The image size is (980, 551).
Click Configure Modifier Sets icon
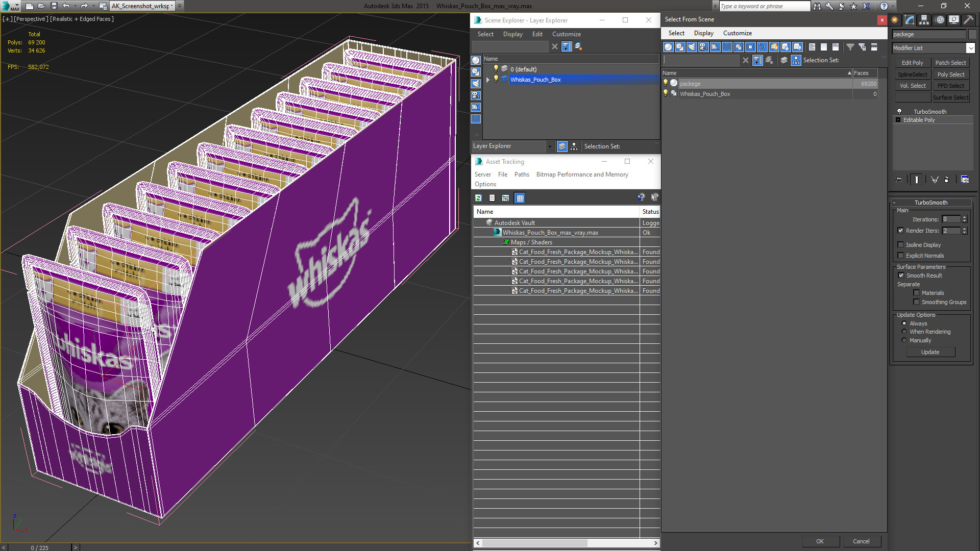point(965,180)
